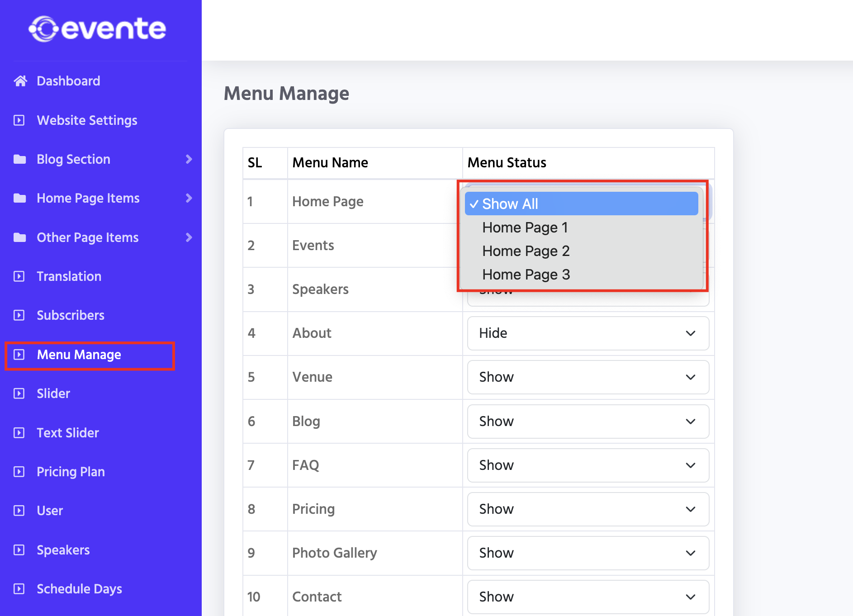The width and height of the screenshot is (853, 616).
Task: Expand the Other Page Items chevron
Action: (x=189, y=237)
